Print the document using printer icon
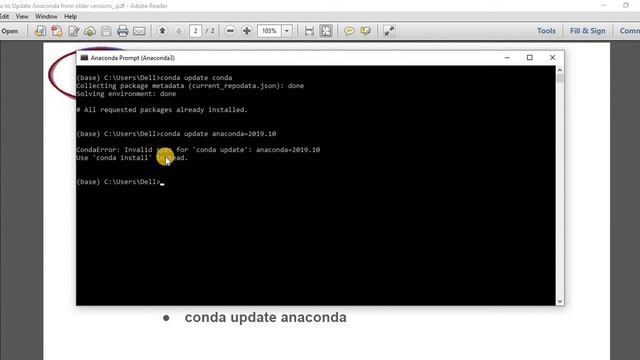Viewport: 640px width, 360px height. [x=122, y=31]
